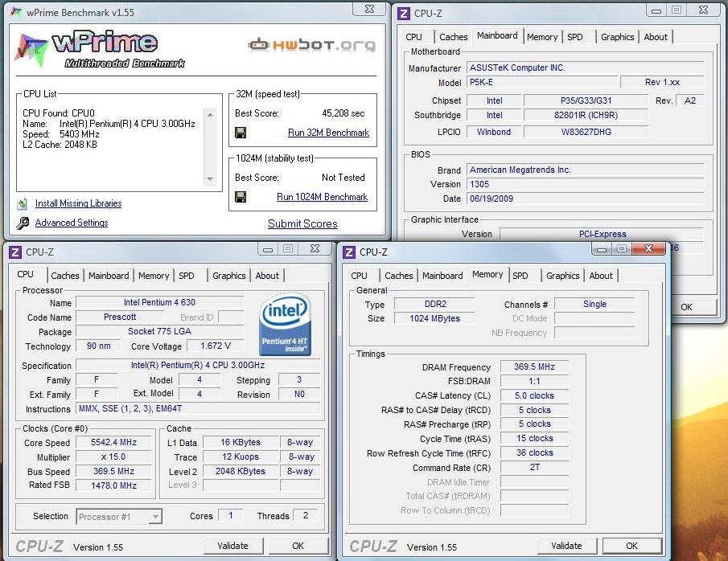This screenshot has width=728, height=561.
Task: Run the 32M benchmark
Action: (328, 133)
